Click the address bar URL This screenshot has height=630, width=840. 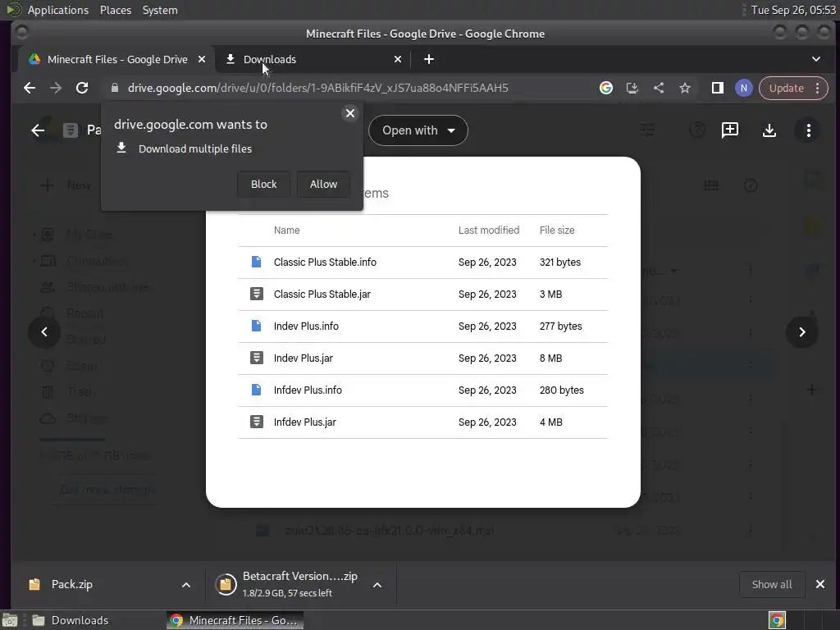(x=317, y=88)
